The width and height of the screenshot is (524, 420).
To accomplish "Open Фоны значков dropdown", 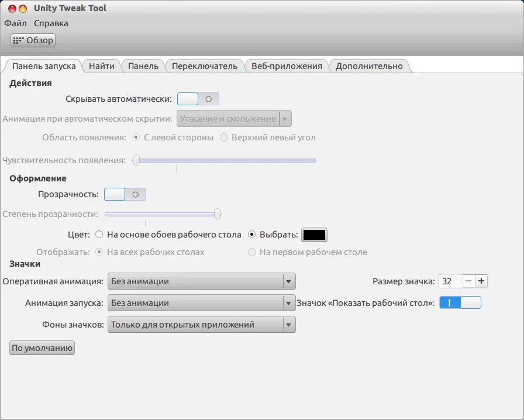I will tap(202, 325).
